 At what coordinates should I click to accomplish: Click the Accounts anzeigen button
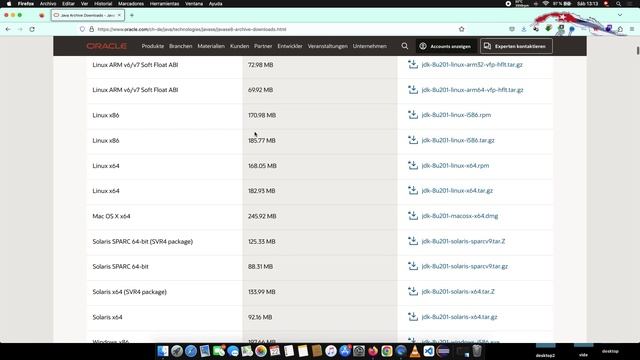[446, 46]
